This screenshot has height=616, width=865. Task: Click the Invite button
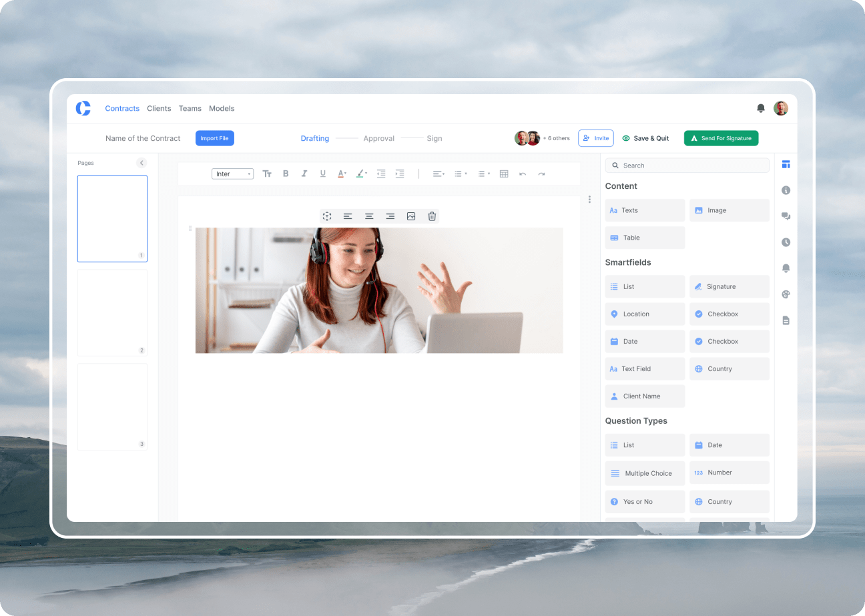[x=596, y=138]
